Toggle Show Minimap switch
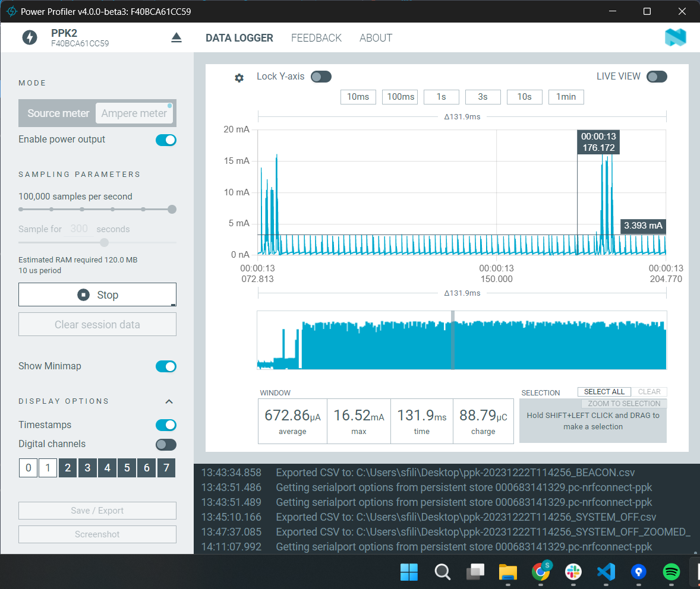The image size is (700, 589). [x=166, y=366]
